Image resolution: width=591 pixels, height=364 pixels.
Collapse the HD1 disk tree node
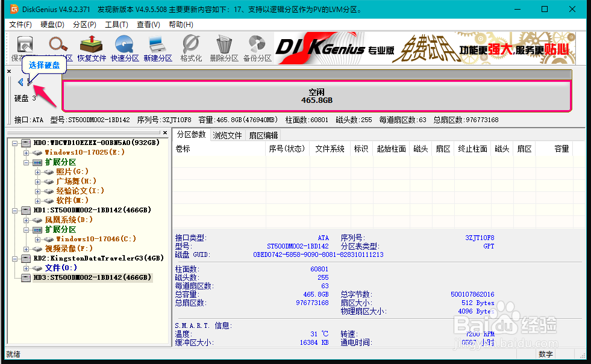coord(14,211)
